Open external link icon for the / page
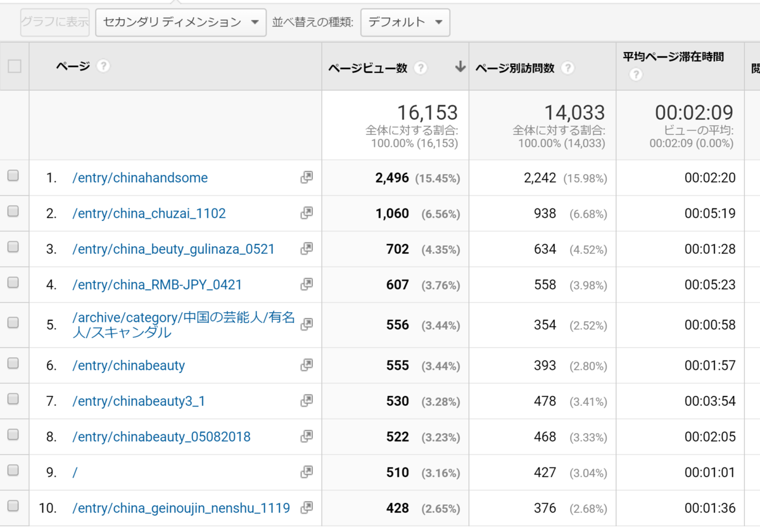This screenshot has width=760, height=532. point(307,472)
